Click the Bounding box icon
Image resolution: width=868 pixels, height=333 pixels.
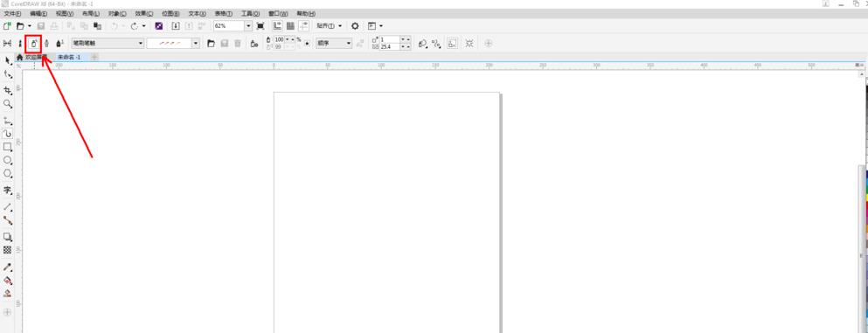tap(452, 43)
